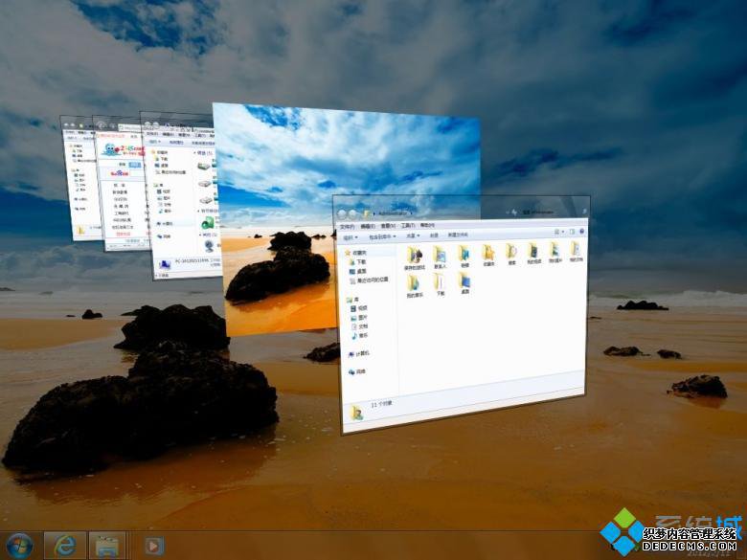
Task: Open the 编辑(E) menu
Action: pos(368,226)
